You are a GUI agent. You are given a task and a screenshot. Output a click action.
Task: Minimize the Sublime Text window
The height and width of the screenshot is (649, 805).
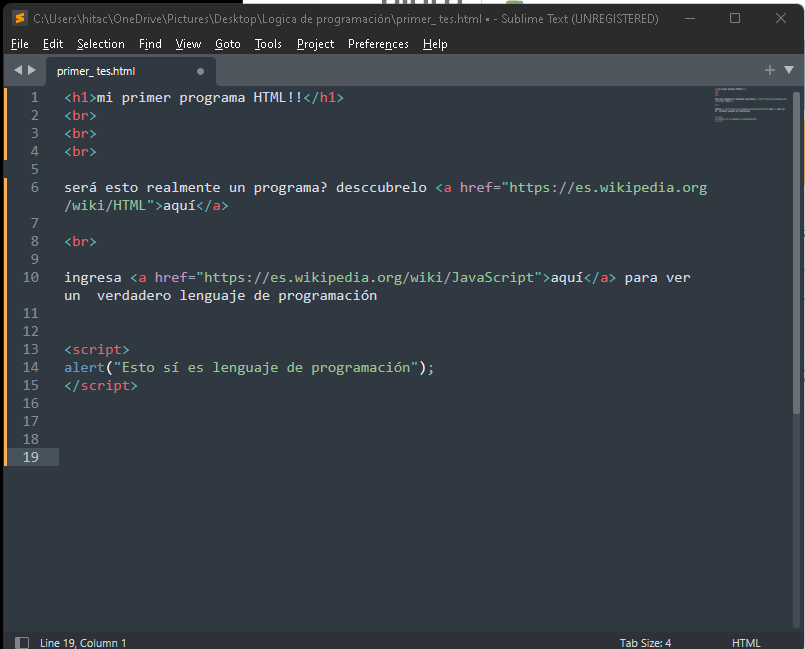point(690,18)
